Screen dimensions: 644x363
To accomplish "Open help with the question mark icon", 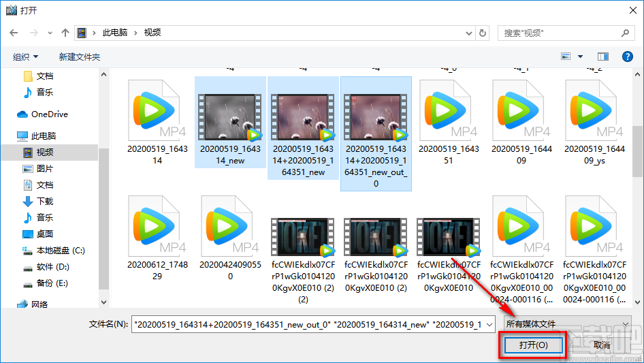I will (627, 57).
